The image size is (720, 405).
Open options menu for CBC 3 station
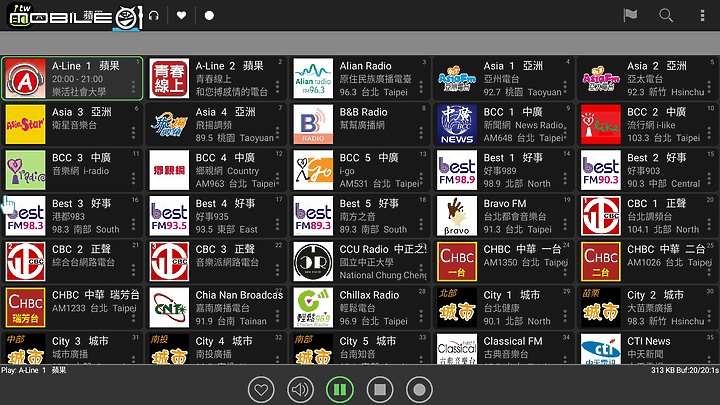277,270
